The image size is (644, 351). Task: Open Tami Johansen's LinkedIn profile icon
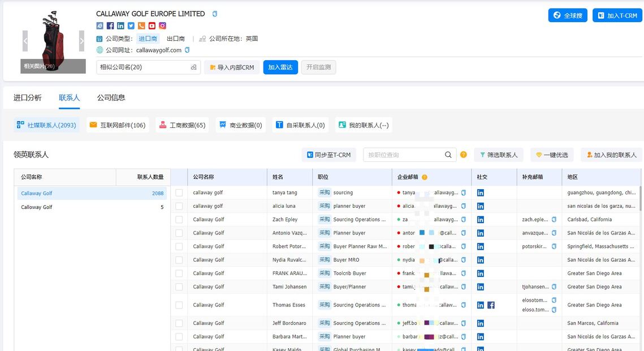tap(480, 287)
